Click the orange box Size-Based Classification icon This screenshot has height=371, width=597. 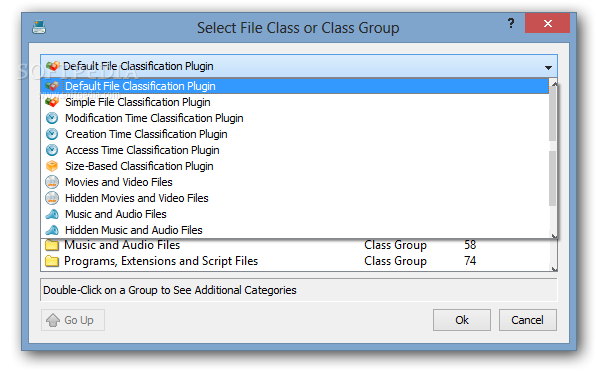point(52,166)
